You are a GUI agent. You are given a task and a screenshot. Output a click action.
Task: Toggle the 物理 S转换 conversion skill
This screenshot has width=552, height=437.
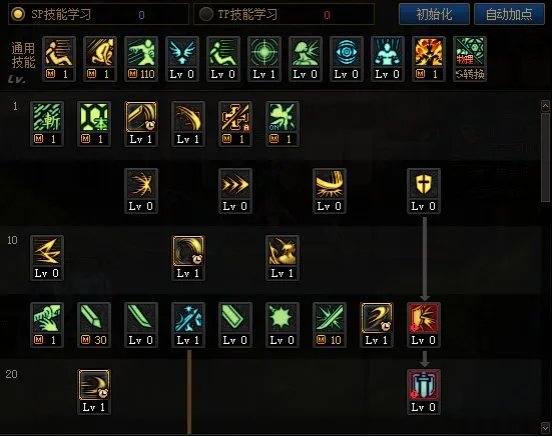click(470, 52)
